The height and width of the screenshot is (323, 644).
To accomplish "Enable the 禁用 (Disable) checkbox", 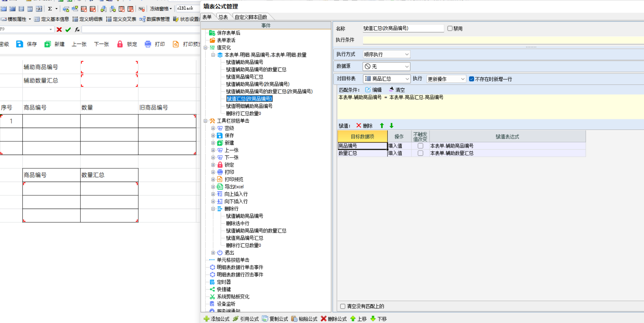I will tap(450, 29).
